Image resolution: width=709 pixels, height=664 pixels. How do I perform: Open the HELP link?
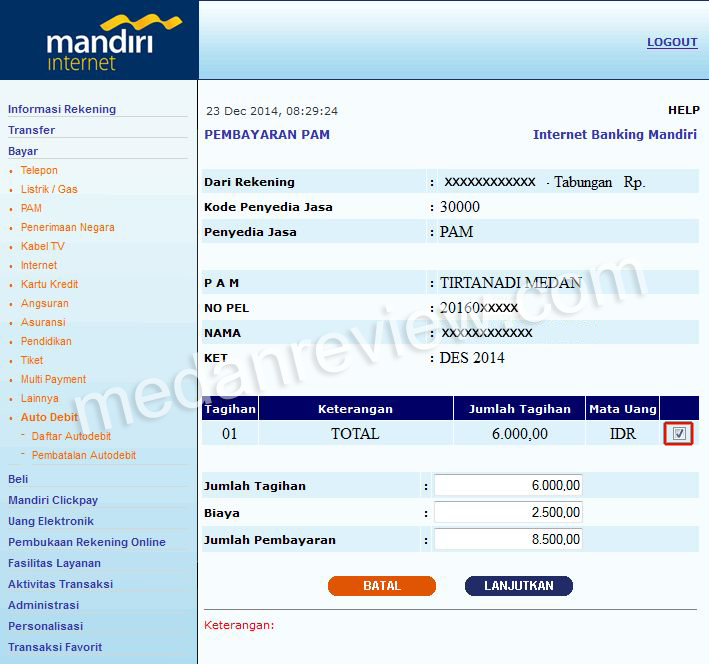tap(684, 110)
